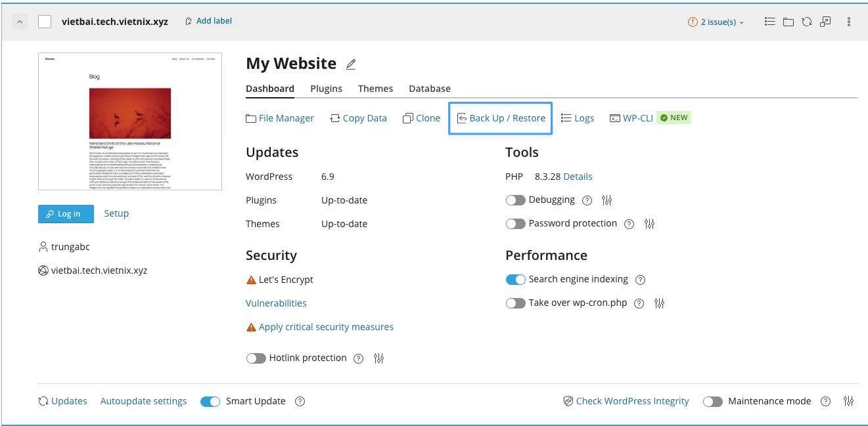Screen dimensions: 868x426
Task: Enable the Debugging toggle
Action: (x=516, y=200)
